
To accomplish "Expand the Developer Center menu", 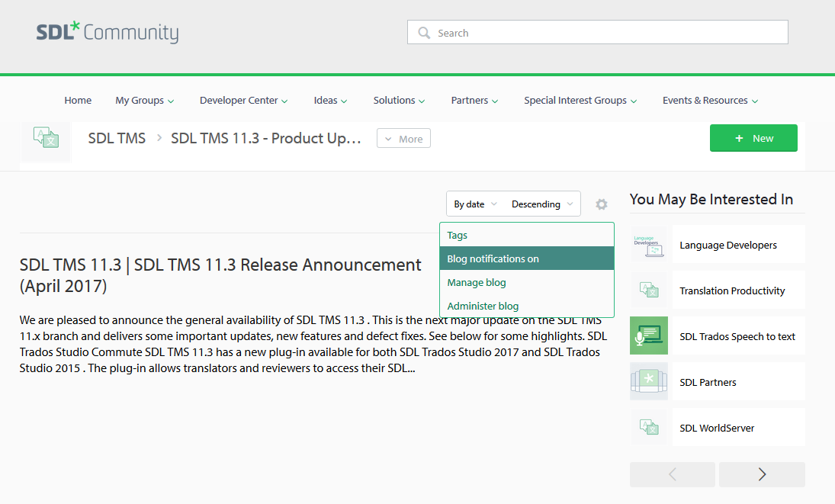I will pyautogui.click(x=244, y=100).
